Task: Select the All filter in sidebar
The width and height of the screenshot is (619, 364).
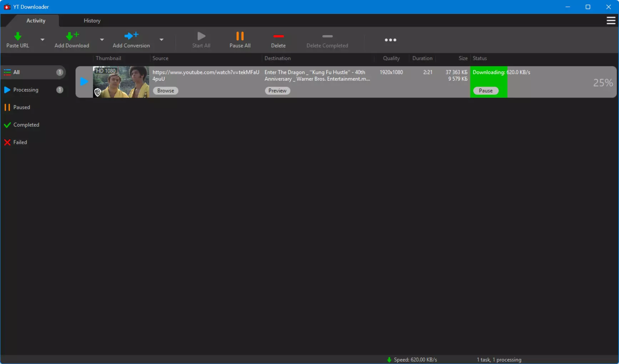Action: tap(34, 72)
